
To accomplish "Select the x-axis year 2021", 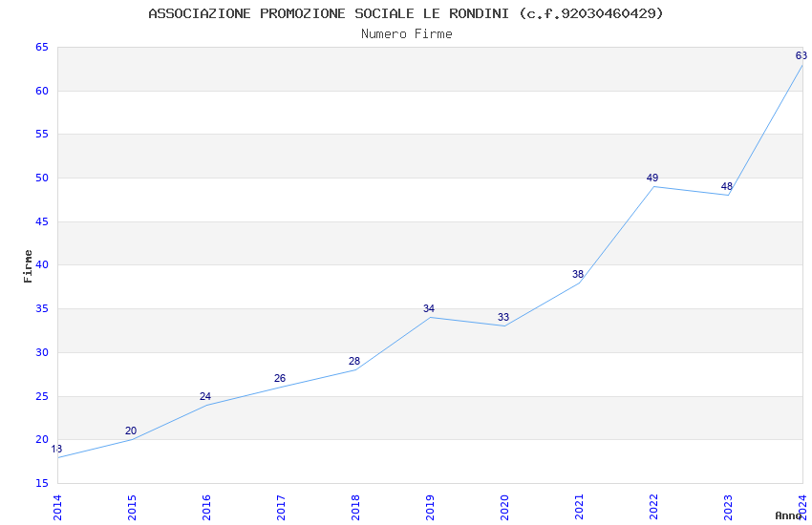I will coord(579,508).
